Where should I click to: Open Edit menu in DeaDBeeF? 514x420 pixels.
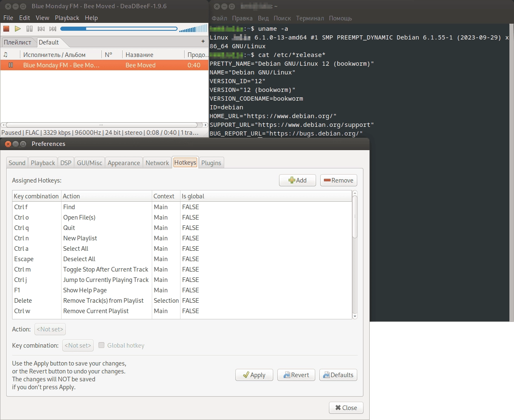25,18
